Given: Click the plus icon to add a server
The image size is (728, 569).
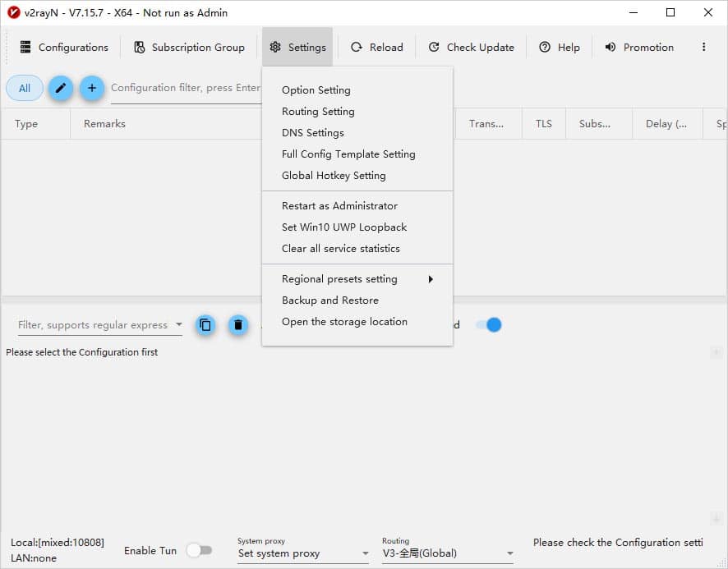Looking at the screenshot, I should click(x=91, y=88).
